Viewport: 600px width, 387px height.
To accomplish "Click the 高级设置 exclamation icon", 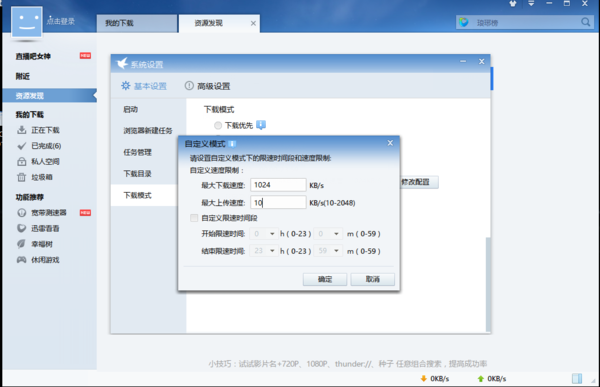I will [x=189, y=86].
